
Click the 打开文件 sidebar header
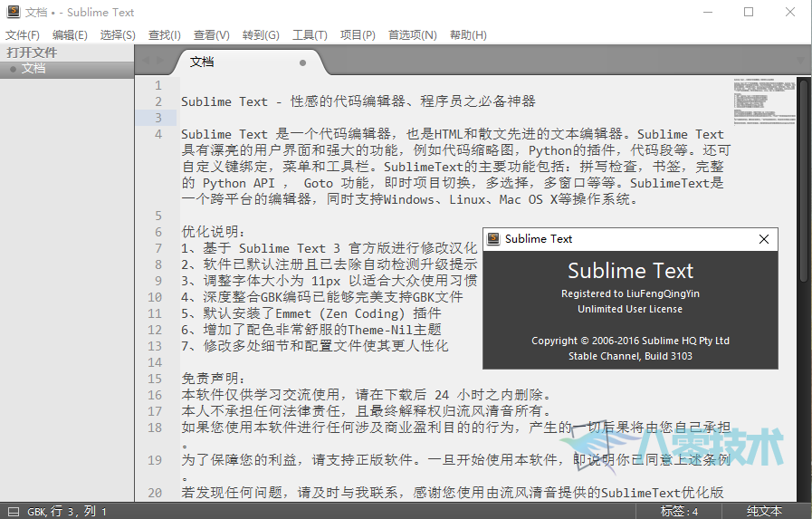point(32,53)
